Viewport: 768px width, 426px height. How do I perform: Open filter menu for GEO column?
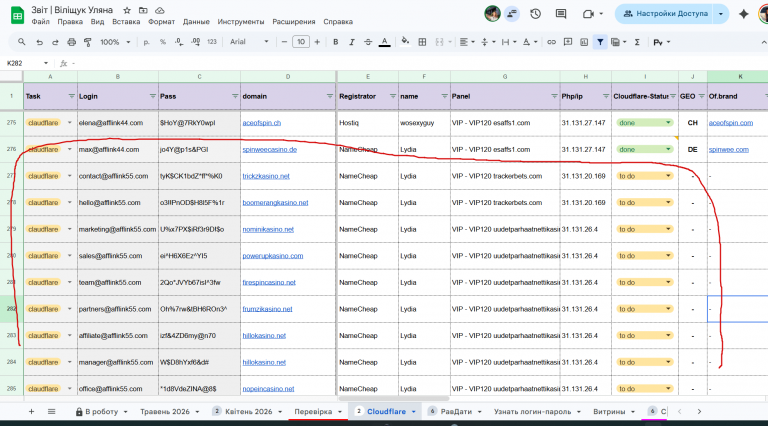coord(701,96)
